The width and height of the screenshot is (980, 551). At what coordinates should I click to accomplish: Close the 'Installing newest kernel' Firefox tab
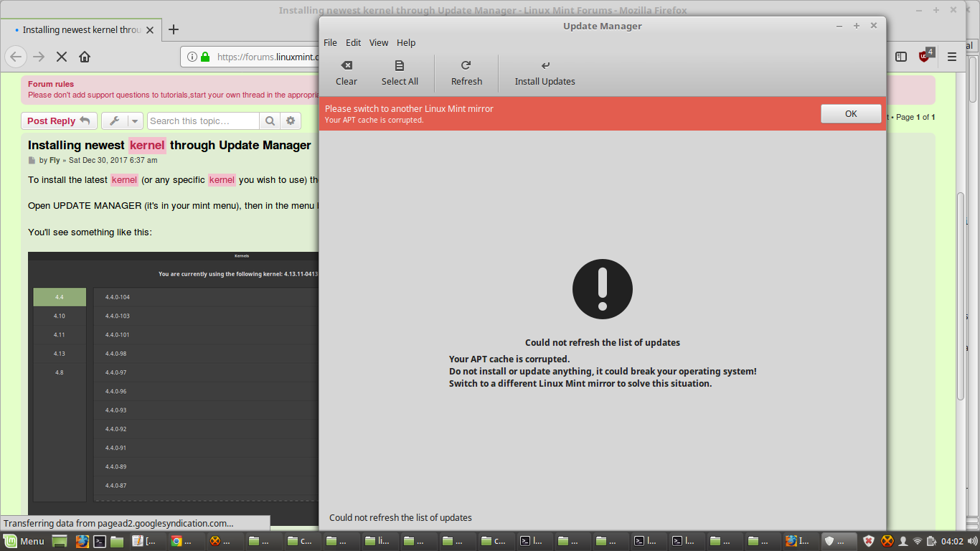(x=149, y=30)
